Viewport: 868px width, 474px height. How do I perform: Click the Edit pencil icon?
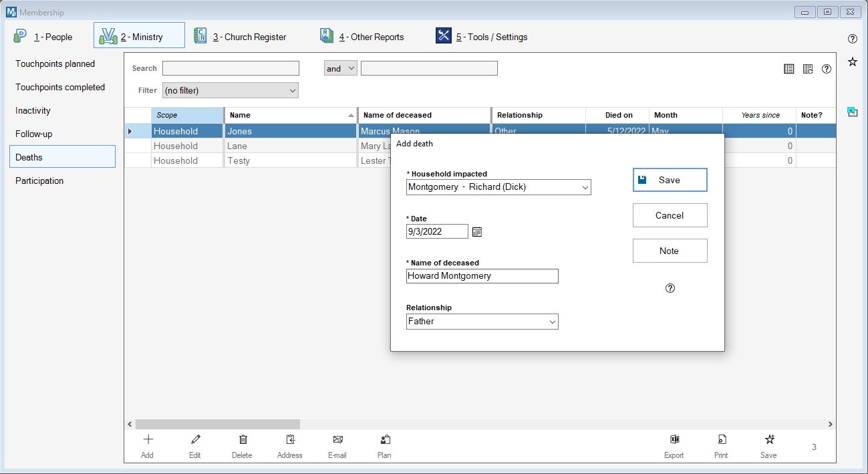(195, 440)
